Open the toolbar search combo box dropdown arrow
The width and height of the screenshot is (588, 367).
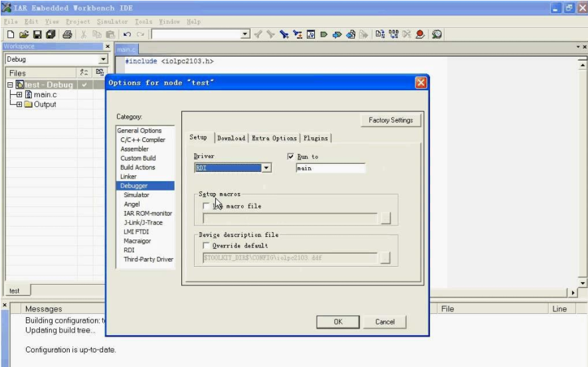click(x=245, y=35)
